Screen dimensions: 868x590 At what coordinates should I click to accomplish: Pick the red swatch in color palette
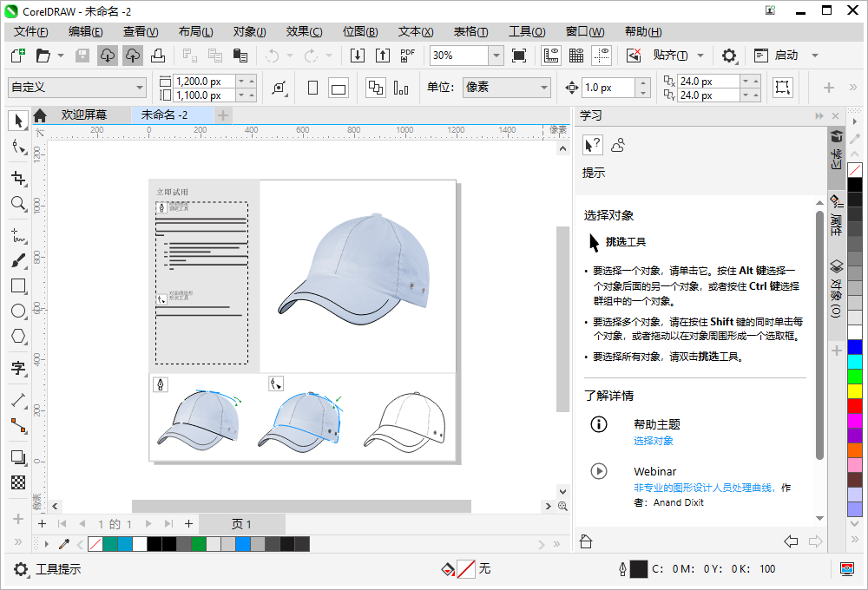coord(855,406)
